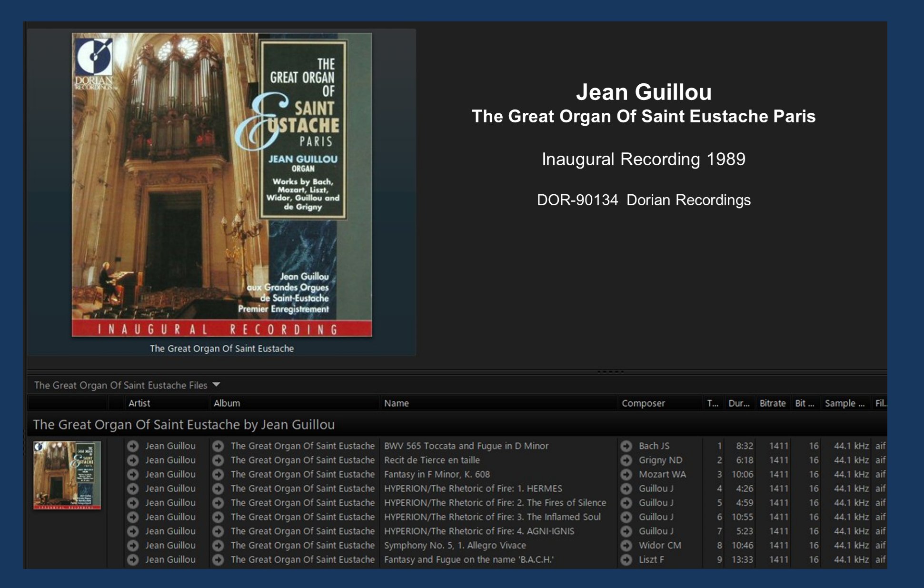Click artist link arrow on Recit de Tierce row
The height and width of the screenshot is (588, 924).
pyautogui.click(x=133, y=460)
